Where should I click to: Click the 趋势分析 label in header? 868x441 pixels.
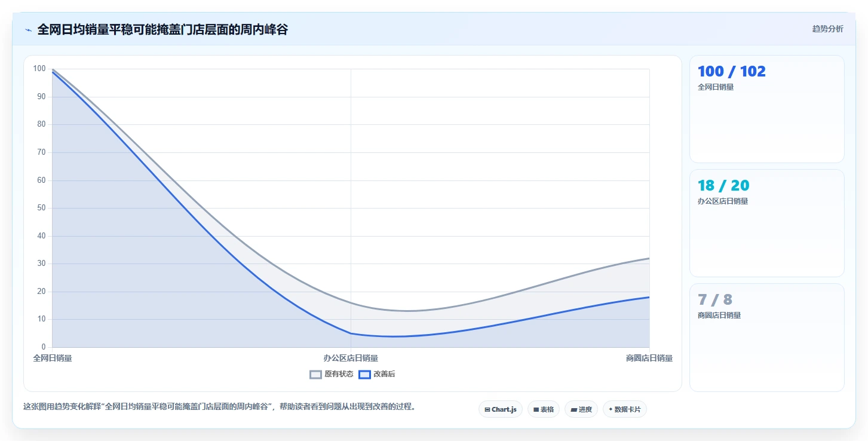[x=827, y=29]
